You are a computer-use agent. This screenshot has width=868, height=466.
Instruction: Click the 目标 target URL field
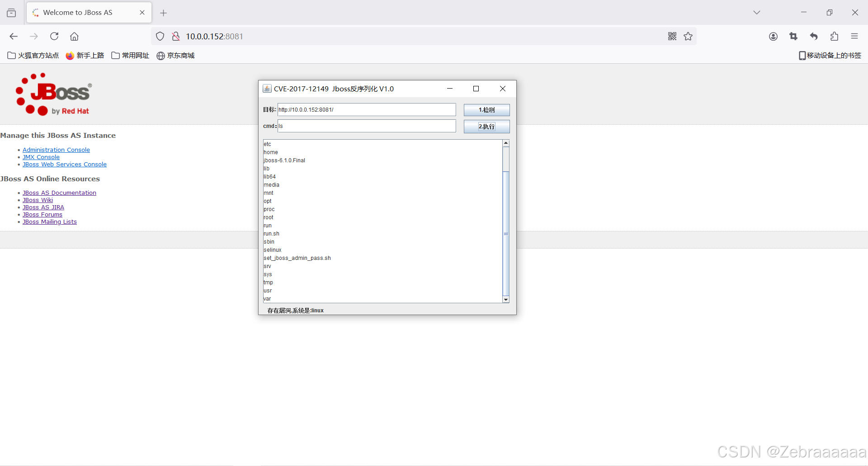367,110
